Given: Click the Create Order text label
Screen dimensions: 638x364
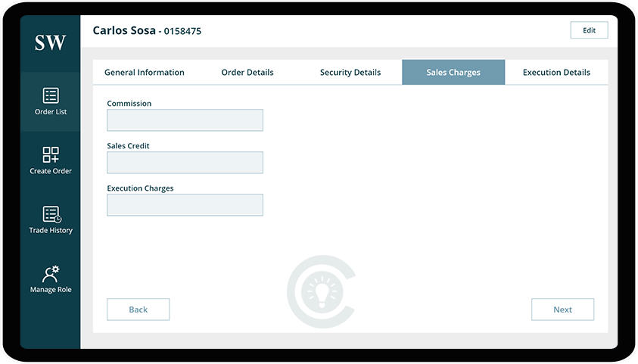Looking at the screenshot, I should click(x=51, y=171).
